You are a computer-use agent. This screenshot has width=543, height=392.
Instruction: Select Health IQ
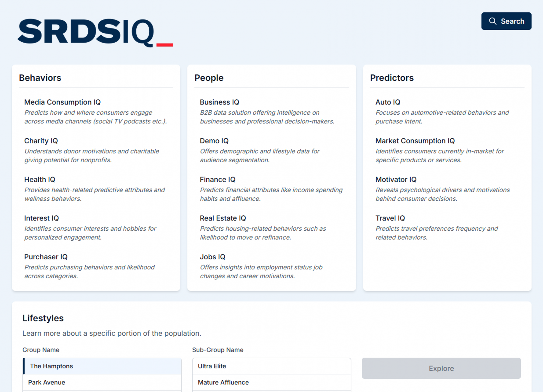coord(39,179)
